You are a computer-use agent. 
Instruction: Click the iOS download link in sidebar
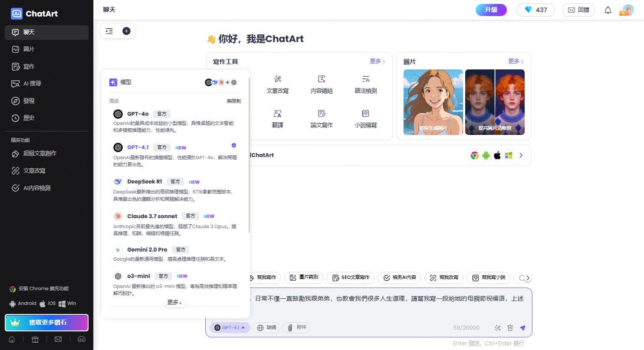pos(48,304)
